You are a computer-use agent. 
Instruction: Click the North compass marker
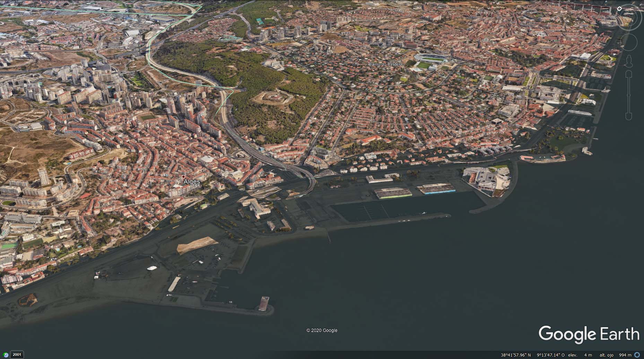620,9
